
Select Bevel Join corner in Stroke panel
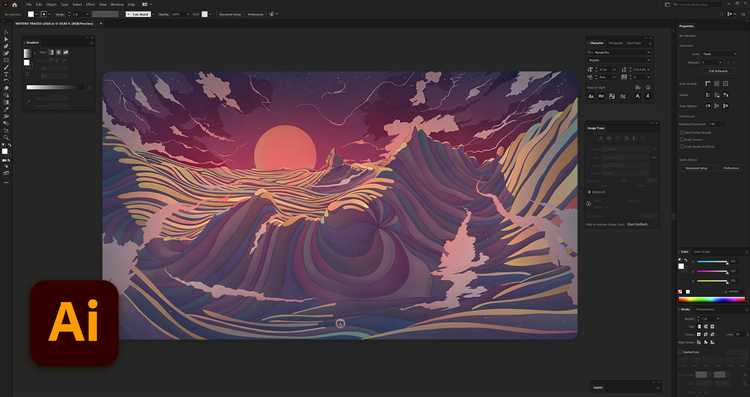pos(712,334)
